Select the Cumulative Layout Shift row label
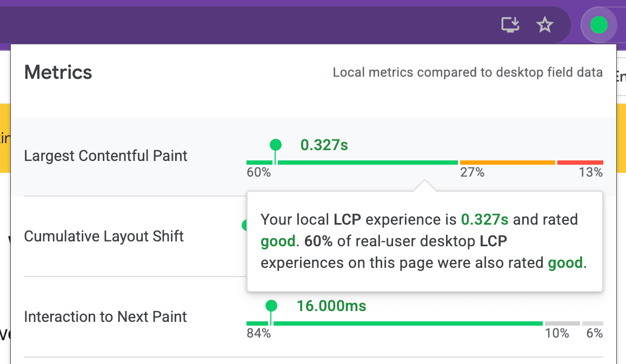The height and width of the screenshot is (364, 626). click(x=104, y=237)
